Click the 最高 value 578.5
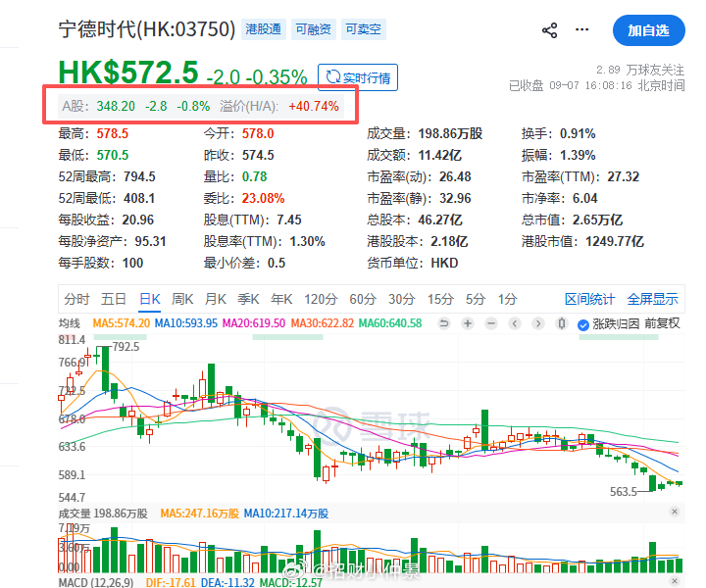This screenshot has width=706, height=588. [x=113, y=133]
